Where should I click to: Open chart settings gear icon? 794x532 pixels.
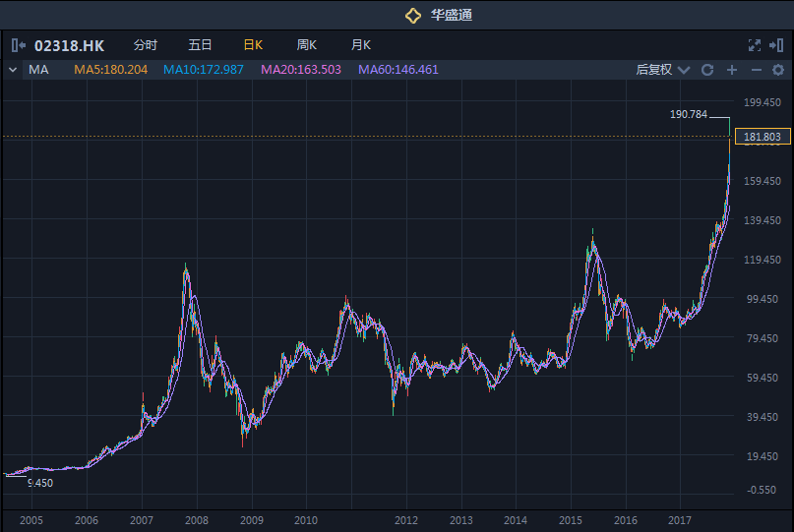coord(778,70)
